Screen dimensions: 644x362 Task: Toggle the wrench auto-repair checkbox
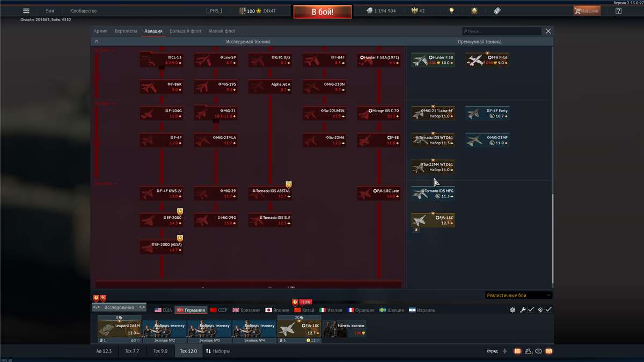531,310
